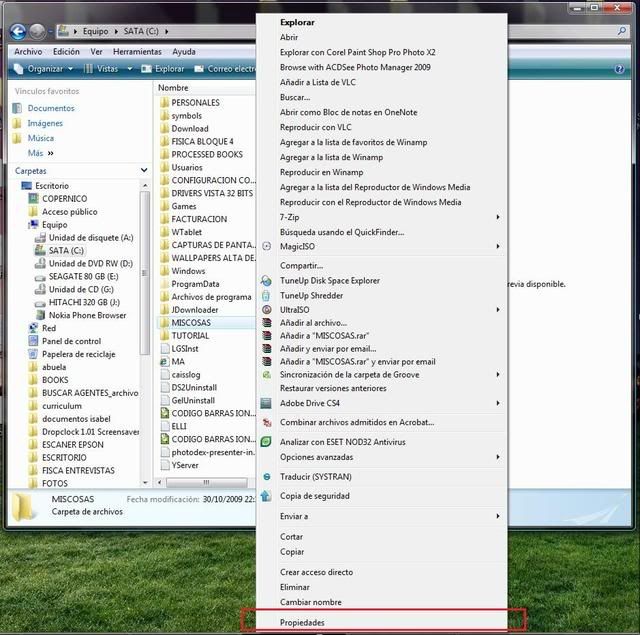
Task: Click the Panel de control icon
Action: pyautogui.click(x=33, y=341)
